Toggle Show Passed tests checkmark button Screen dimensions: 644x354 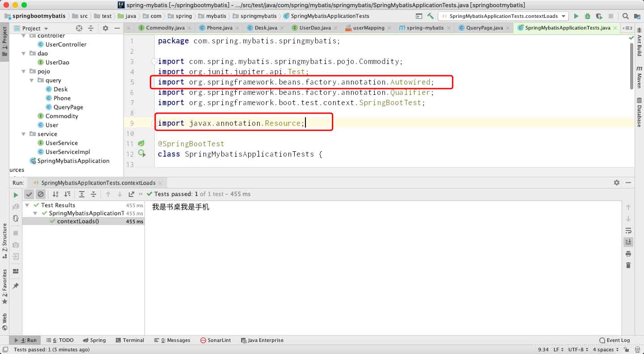[29, 194]
